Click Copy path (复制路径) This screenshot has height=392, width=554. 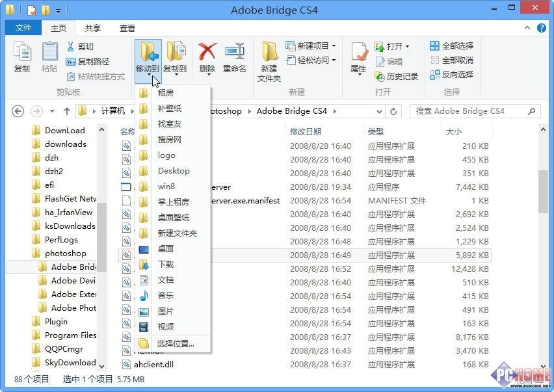pos(88,62)
